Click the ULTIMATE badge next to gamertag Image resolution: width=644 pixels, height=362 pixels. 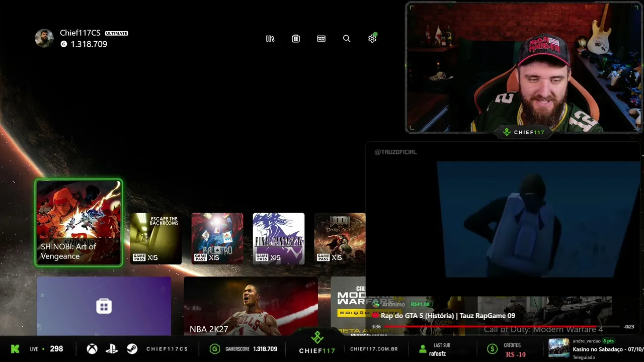(117, 33)
